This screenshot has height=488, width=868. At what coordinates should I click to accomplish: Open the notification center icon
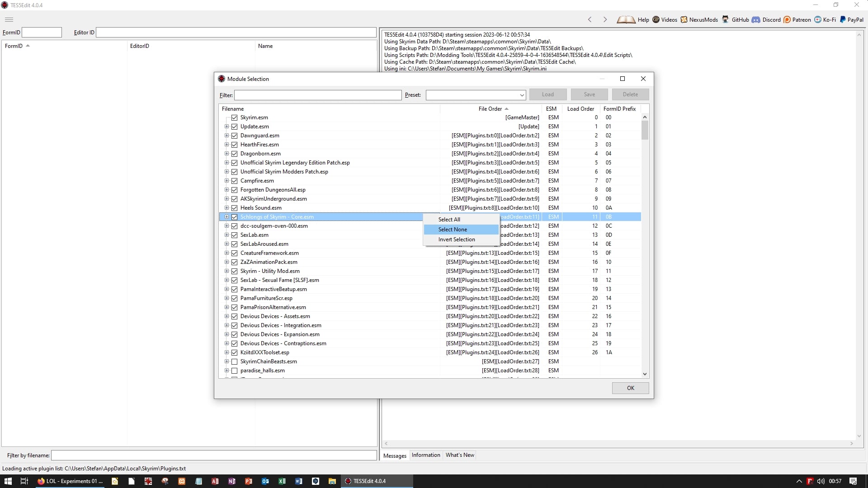pos(853,481)
